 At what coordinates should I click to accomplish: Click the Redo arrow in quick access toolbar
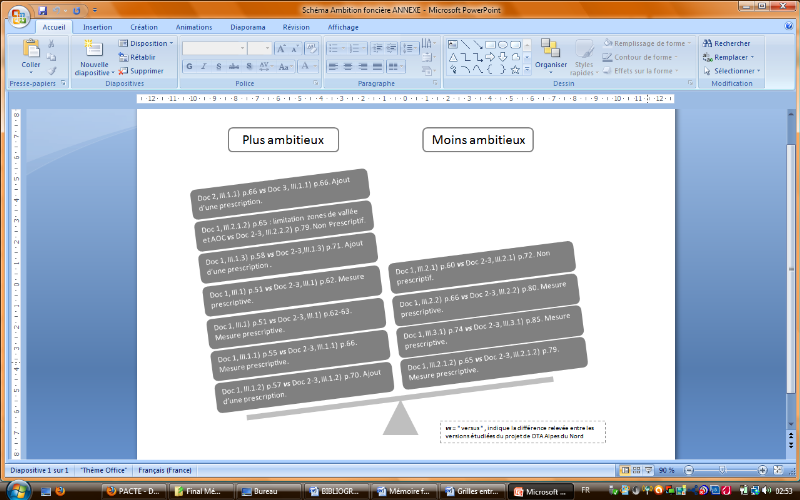(x=77, y=10)
